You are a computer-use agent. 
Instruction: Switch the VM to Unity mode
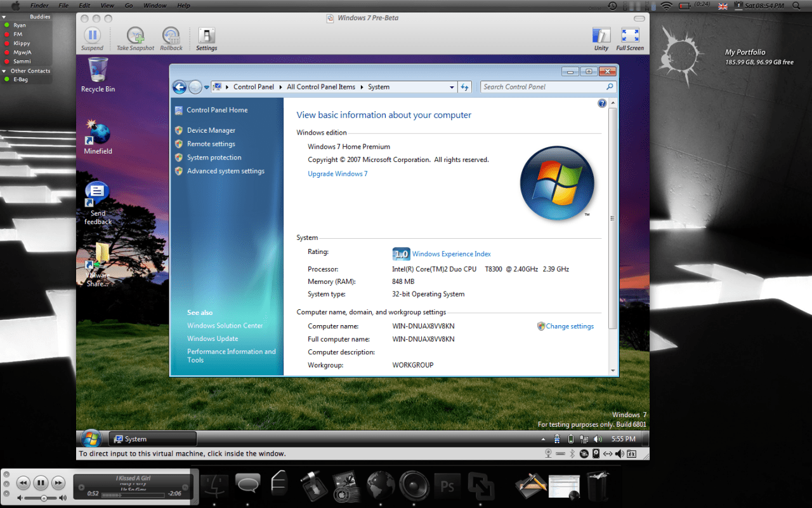pyautogui.click(x=601, y=39)
